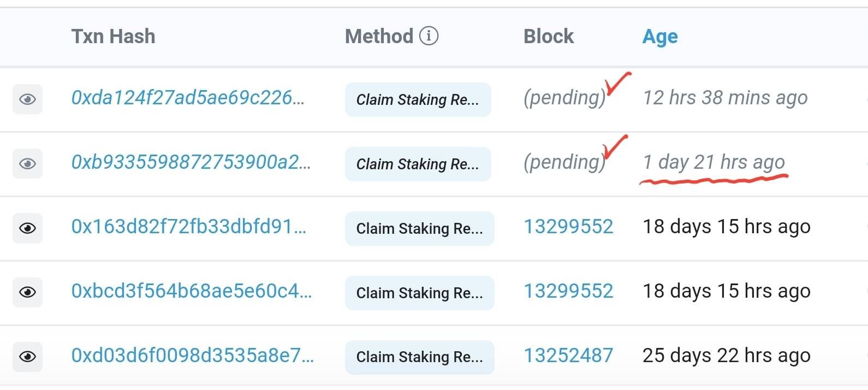Open block 13299552 in the third row
Screen dimensions: 868x390
point(568,227)
